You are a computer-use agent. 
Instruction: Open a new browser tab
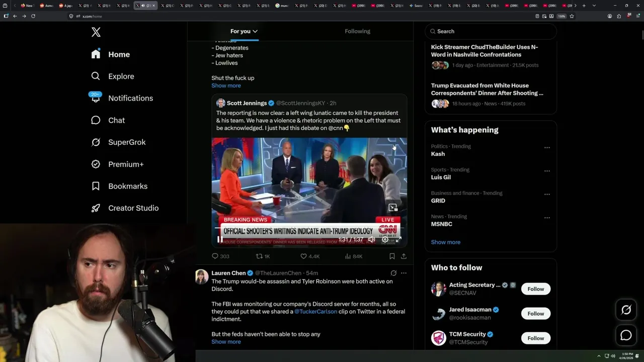584,6
